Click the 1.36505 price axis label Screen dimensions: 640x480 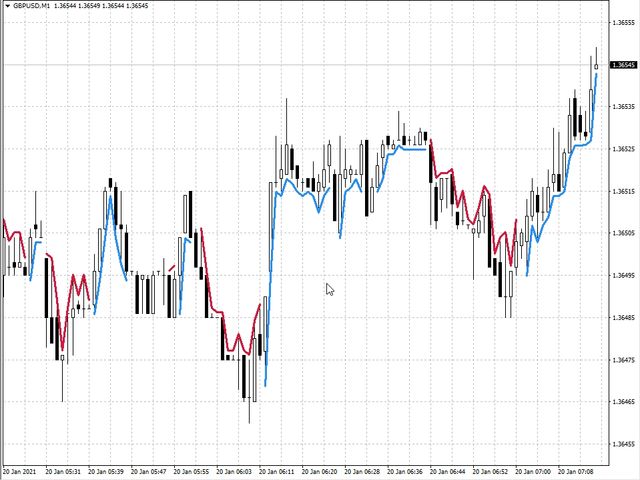point(623,233)
